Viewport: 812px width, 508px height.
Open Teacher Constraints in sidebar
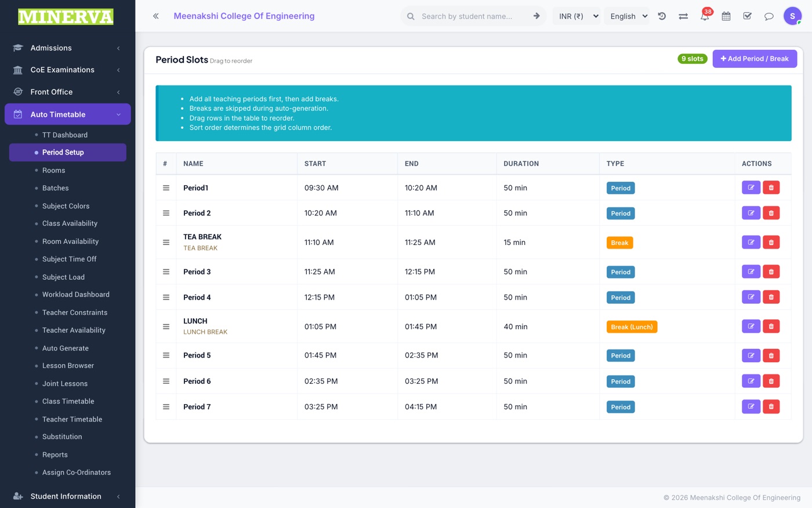tap(75, 312)
